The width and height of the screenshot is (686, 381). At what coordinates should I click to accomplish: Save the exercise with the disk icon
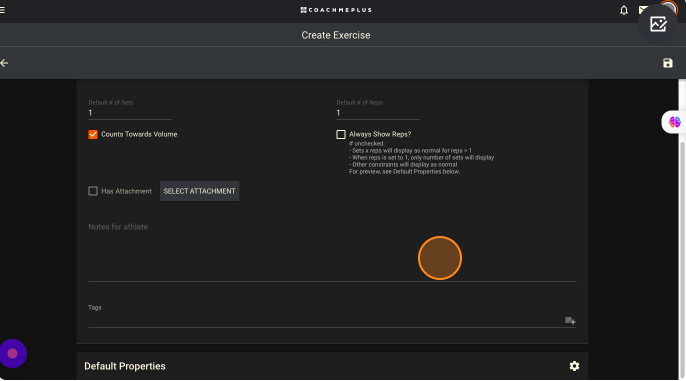point(668,63)
